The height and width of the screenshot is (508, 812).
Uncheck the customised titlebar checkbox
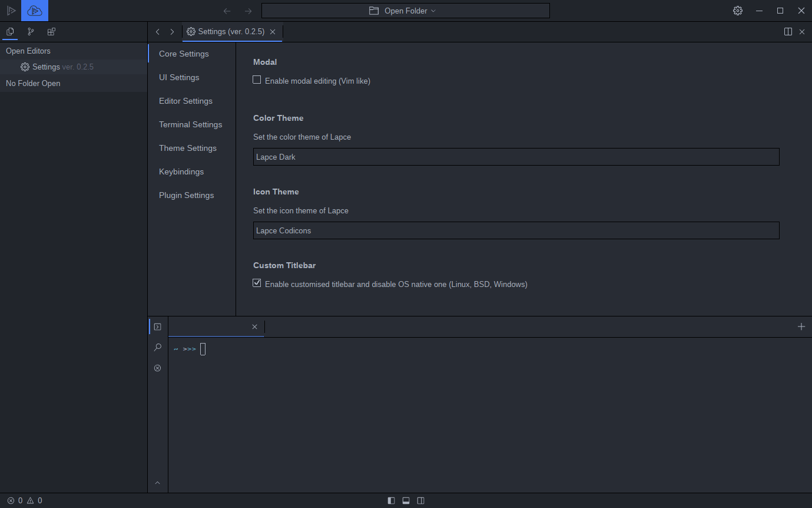257,283
